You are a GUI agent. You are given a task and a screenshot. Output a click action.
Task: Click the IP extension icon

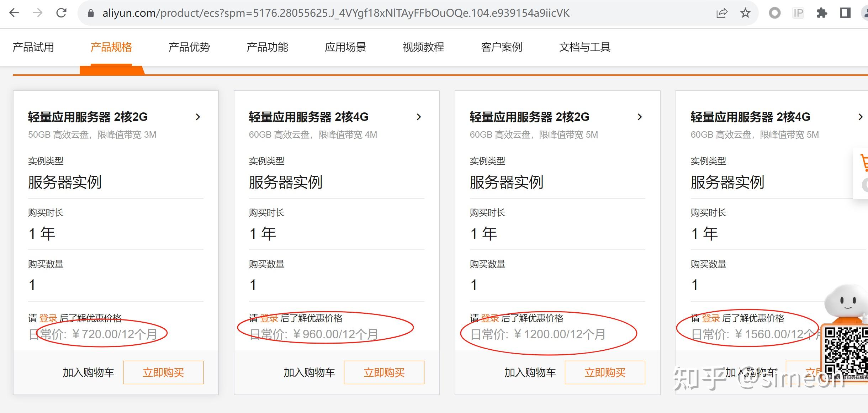click(x=798, y=14)
